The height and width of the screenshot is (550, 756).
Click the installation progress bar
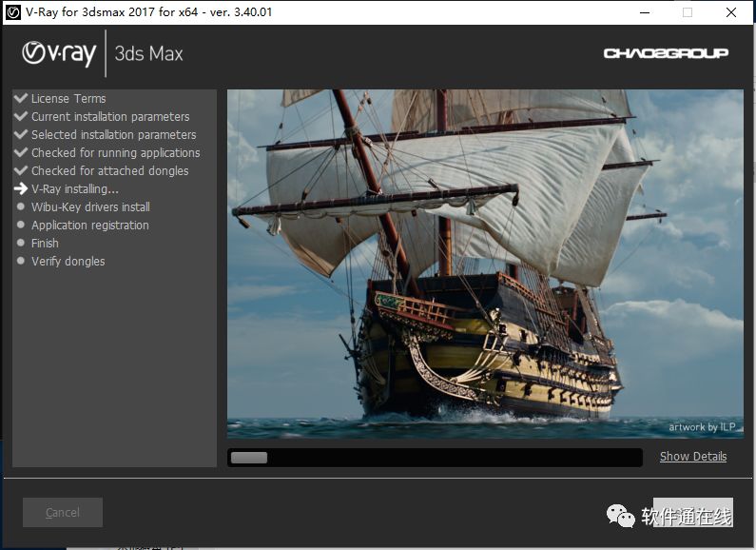435,458
